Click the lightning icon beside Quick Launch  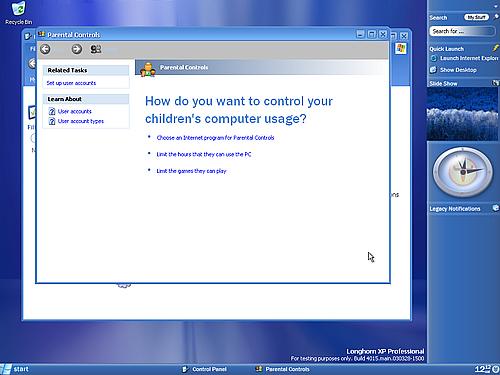pos(496,48)
